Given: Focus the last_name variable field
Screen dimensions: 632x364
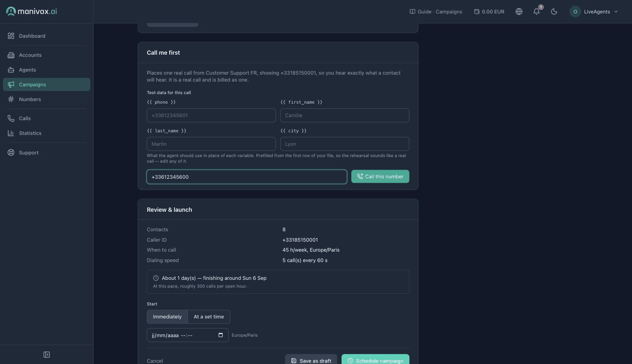Looking at the screenshot, I should coord(211,144).
